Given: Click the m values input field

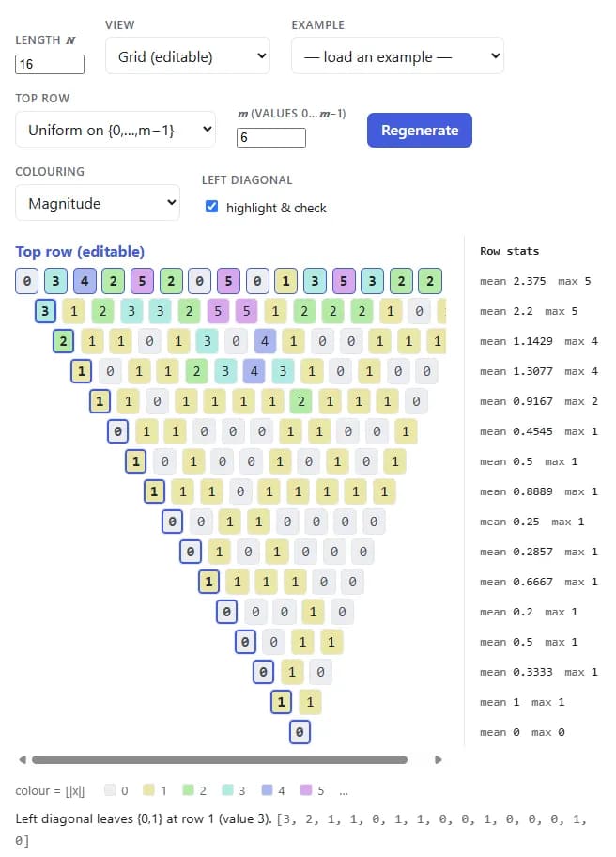Looking at the screenshot, I should [270, 137].
